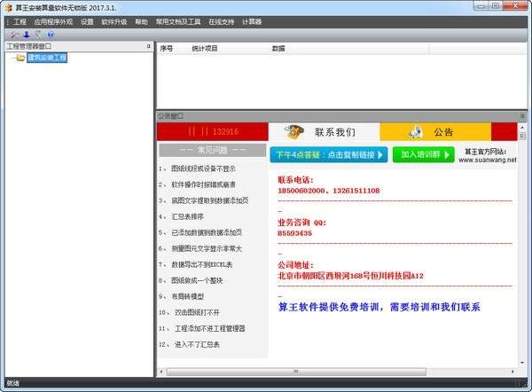Click the green 加入培训群 button
The height and width of the screenshot is (392, 532).
[x=424, y=155]
